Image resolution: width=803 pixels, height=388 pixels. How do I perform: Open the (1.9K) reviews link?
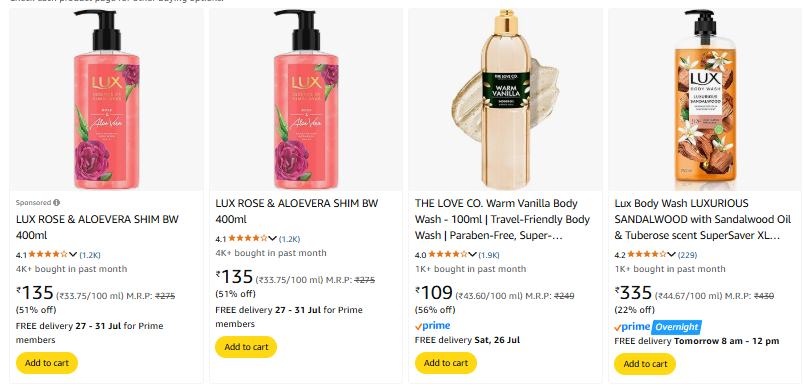point(489,255)
